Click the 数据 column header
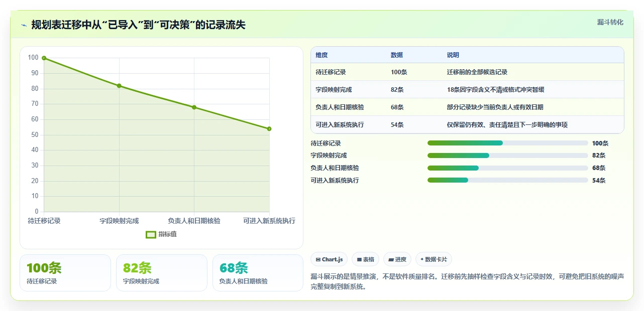 (x=397, y=55)
